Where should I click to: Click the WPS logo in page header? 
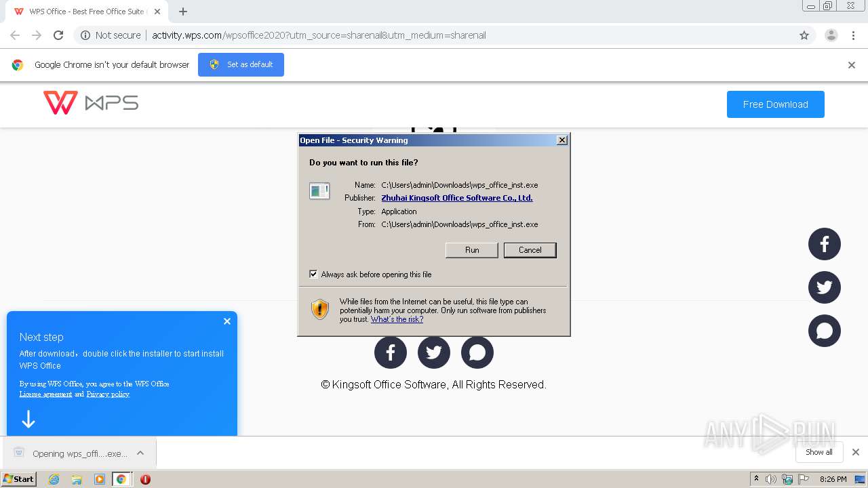(91, 103)
